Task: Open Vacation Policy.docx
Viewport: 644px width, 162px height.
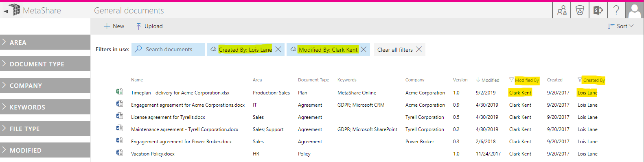Action: click(153, 154)
